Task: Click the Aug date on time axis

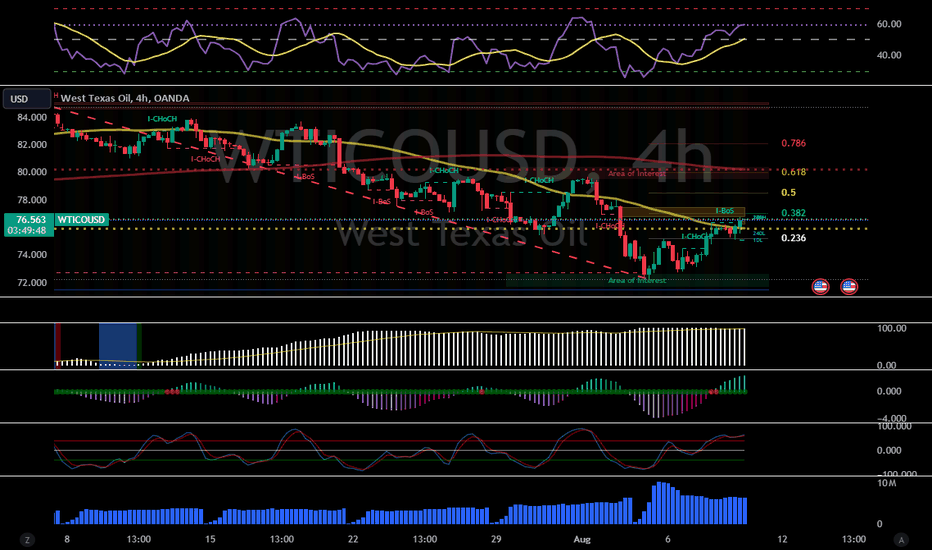Action: (582, 539)
